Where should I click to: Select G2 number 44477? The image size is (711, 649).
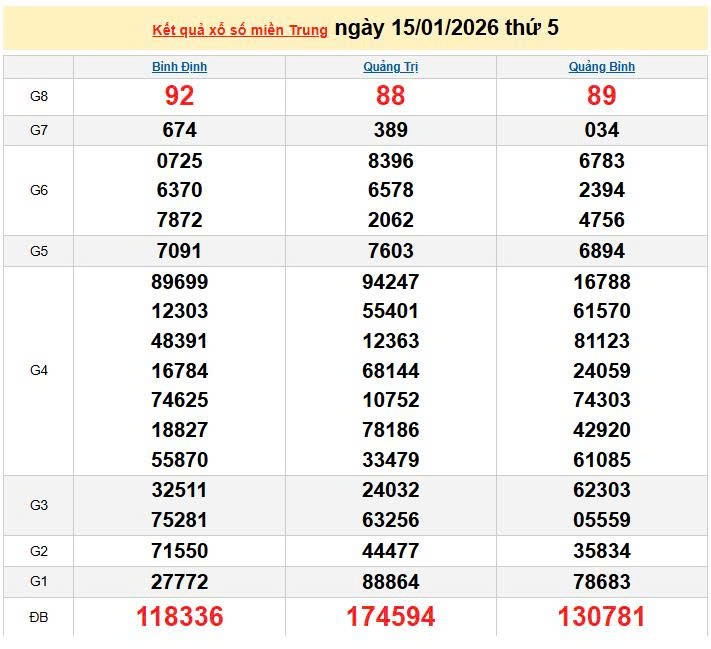pyautogui.click(x=390, y=551)
